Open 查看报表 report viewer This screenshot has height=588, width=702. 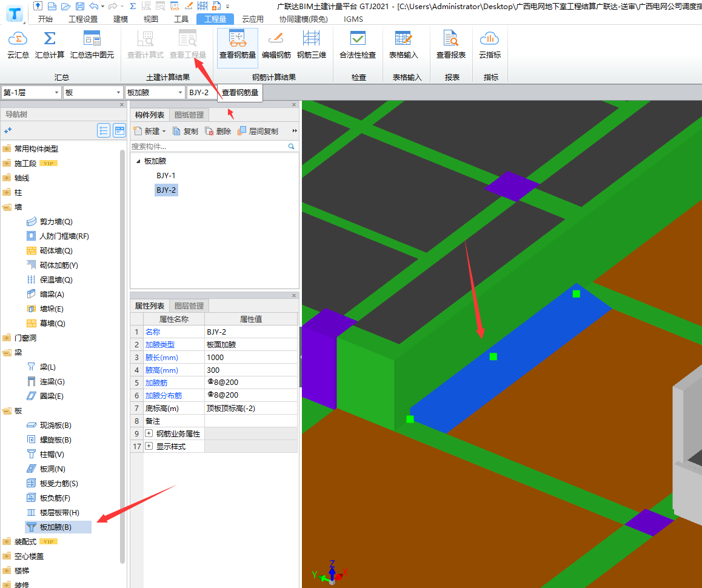coord(451,45)
